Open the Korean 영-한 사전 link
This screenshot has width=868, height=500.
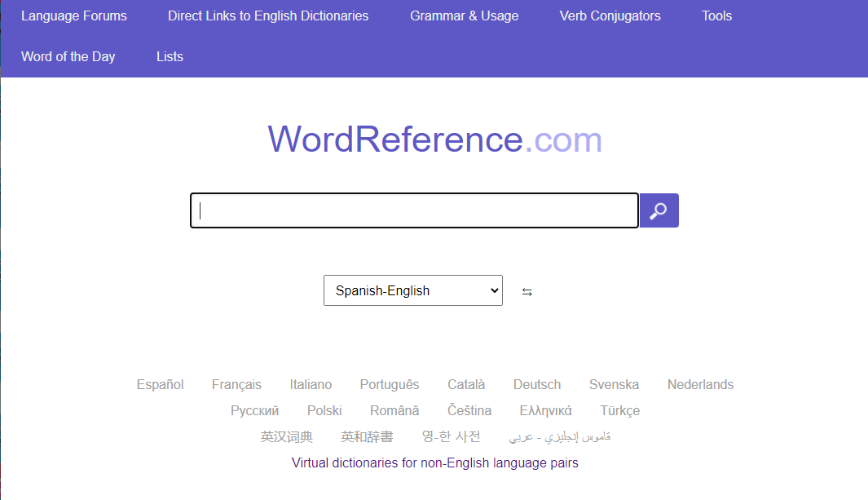point(452,436)
